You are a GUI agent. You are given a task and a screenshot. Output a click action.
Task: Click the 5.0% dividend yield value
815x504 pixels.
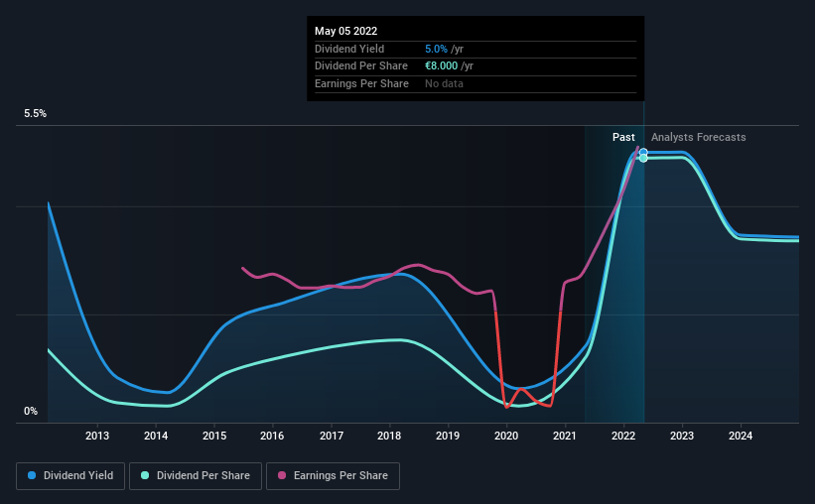[x=436, y=49]
